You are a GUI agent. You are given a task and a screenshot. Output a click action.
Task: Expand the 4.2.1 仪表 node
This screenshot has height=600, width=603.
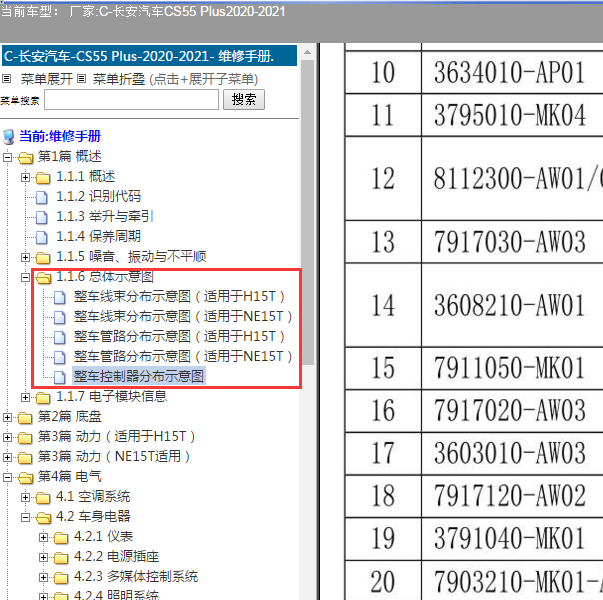point(43,537)
